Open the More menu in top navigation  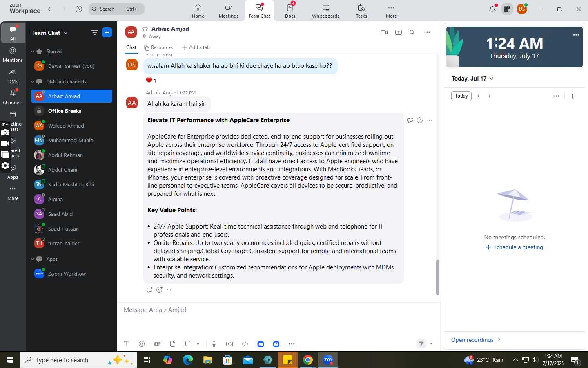391,11
